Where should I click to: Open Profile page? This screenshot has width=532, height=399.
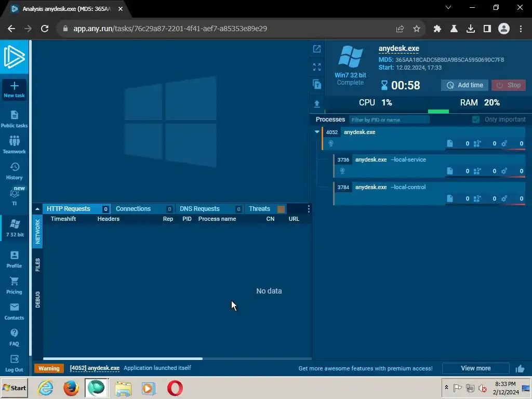click(x=14, y=260)
